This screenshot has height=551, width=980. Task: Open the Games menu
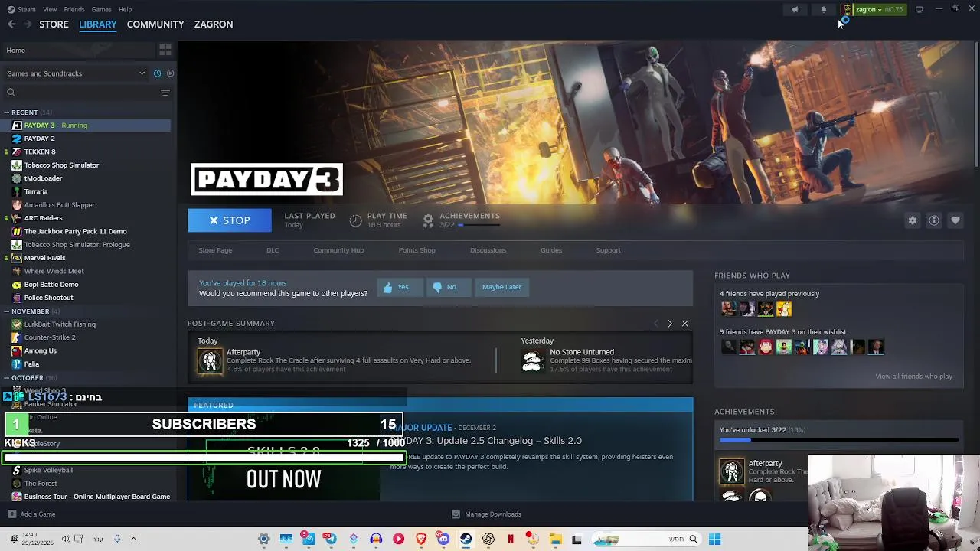(101, 9)
